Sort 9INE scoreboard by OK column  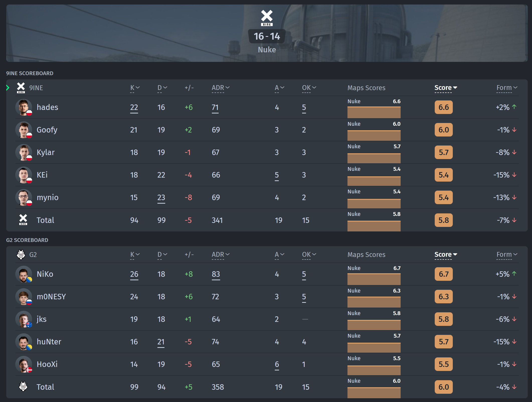point(309,88)
